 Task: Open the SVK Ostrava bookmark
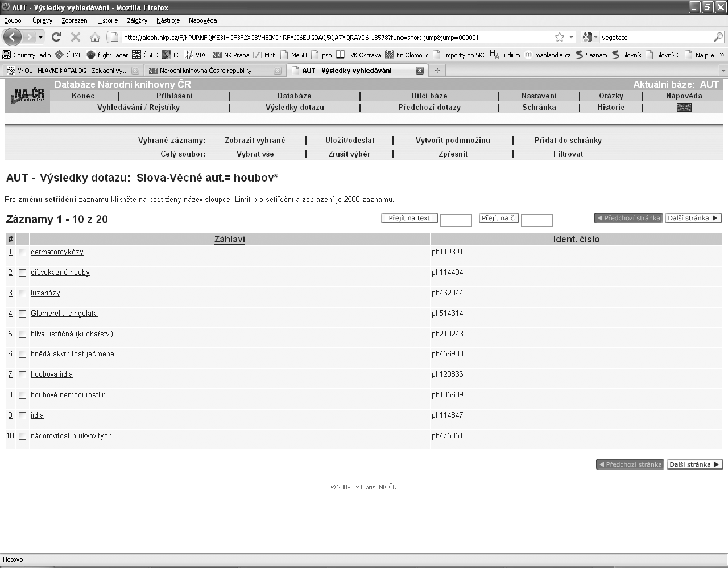358,55
